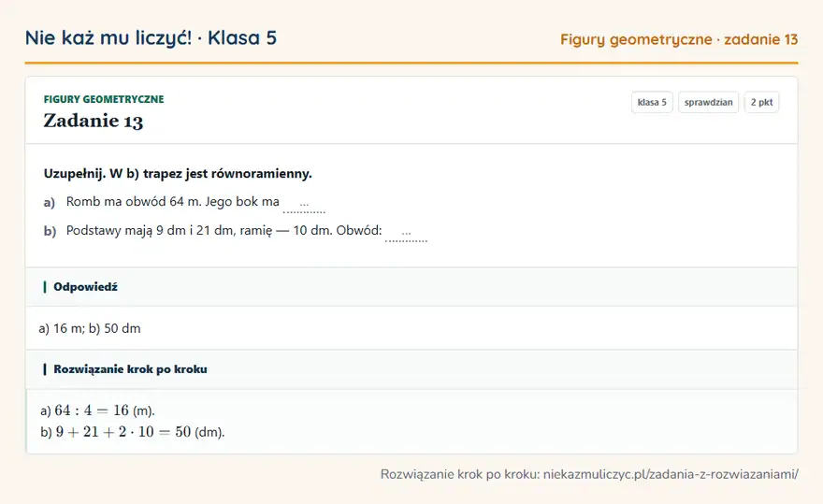Click 'Figury geometryczne · zadanie 13' header text

(x=679, y=39)
